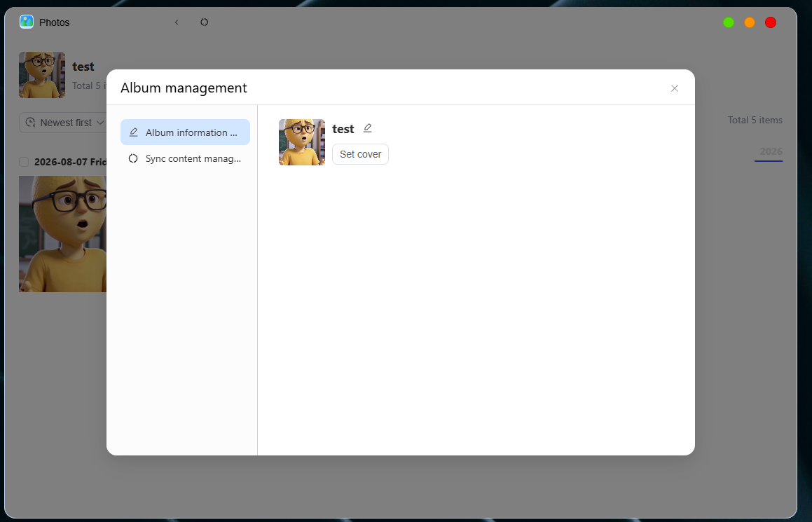
Task: Open the photo thumbnail in the album grid
Action: pos(62,234)
